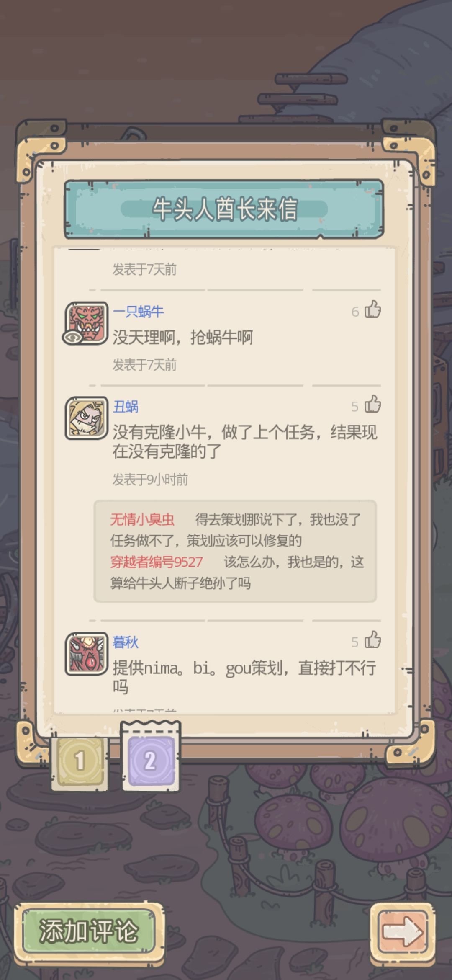Tap the 添加评论 button
The width and height of the screenshot is (452, 980).
pyautogui.click(x=89, y=931)
